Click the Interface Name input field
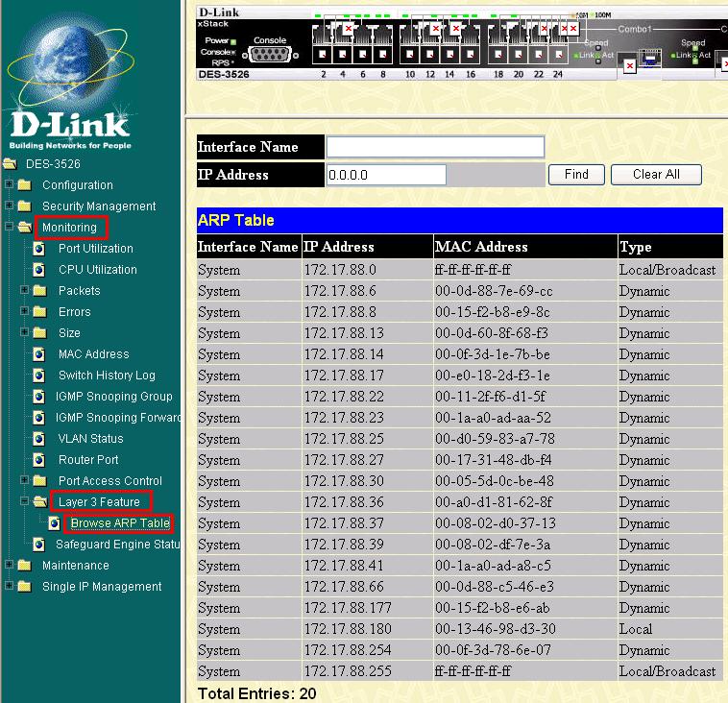 tap(435, 147)
